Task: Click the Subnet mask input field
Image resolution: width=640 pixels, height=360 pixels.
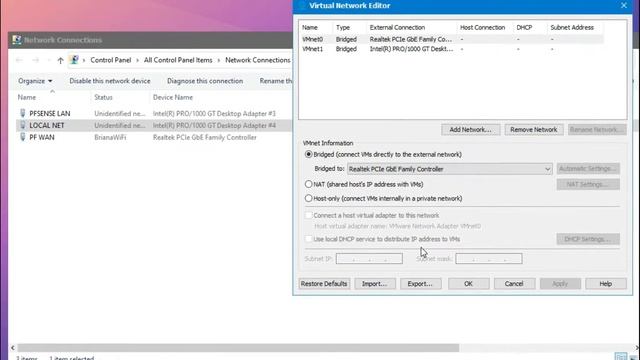Action: pyautogui.click(x=489, y=258)
